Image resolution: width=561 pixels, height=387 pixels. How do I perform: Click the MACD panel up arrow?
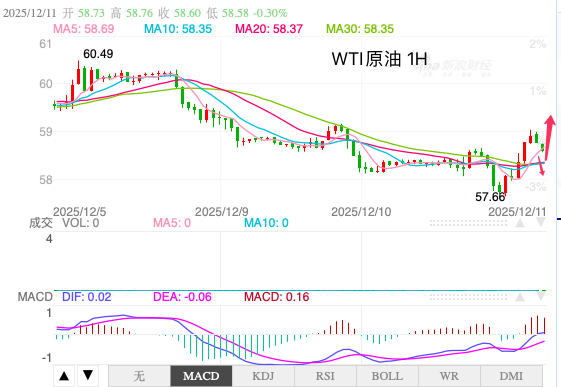520,297
